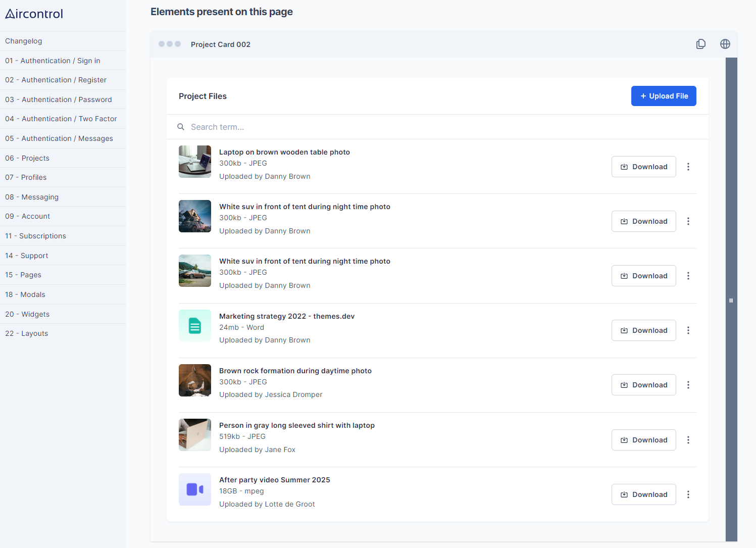
Task: Open the options menu for Laptop photo file
Action: click(688, 166)
